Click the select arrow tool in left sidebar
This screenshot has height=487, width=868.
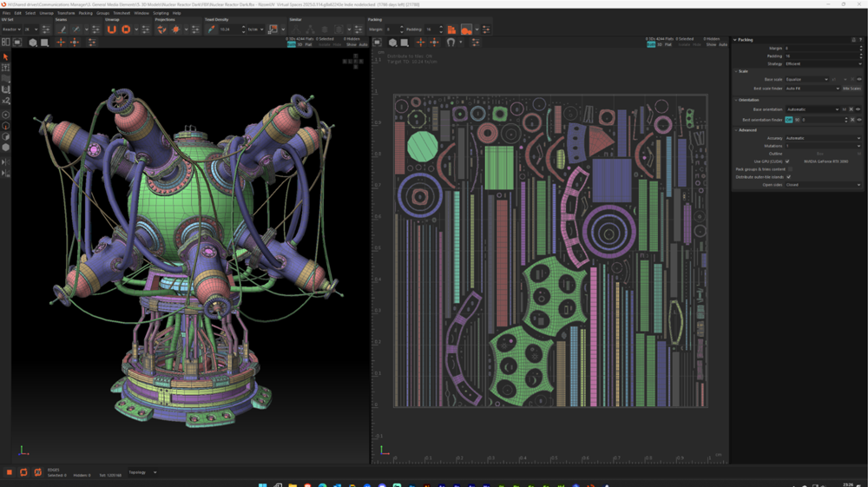tap(5, 56)
